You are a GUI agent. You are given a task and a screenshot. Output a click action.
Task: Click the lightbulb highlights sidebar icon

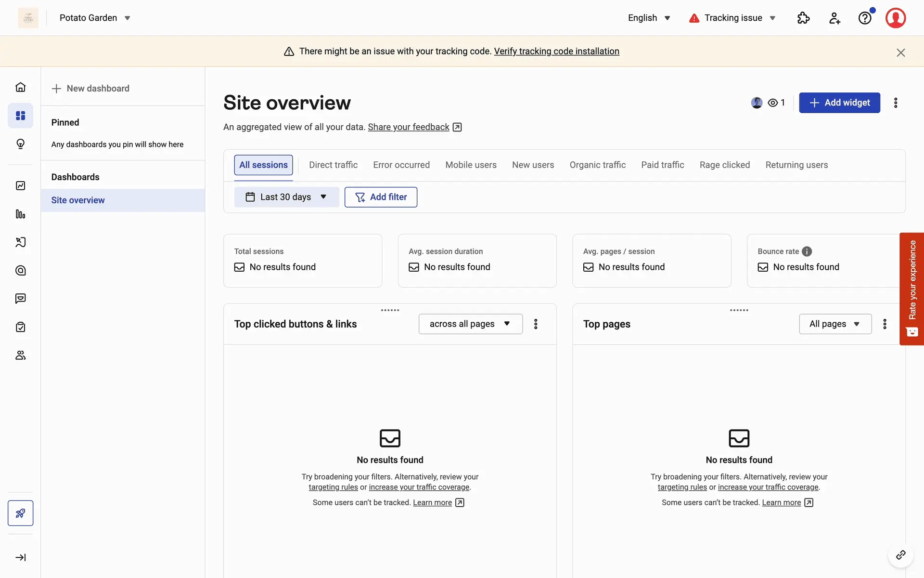[20, 144]
